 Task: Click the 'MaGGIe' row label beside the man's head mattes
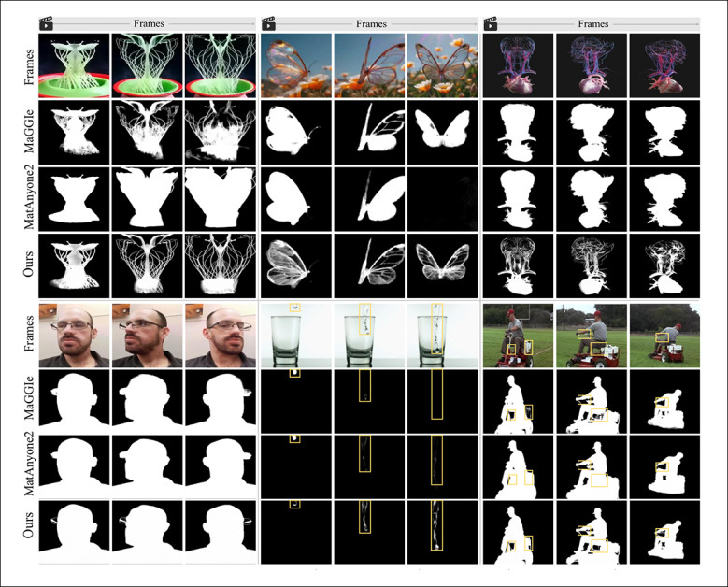29,398
